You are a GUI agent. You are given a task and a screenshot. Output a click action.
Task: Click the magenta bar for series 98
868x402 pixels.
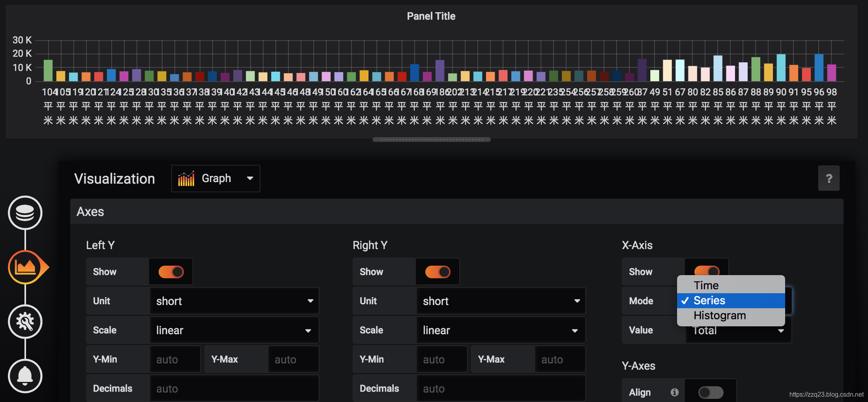coord(832,73)
